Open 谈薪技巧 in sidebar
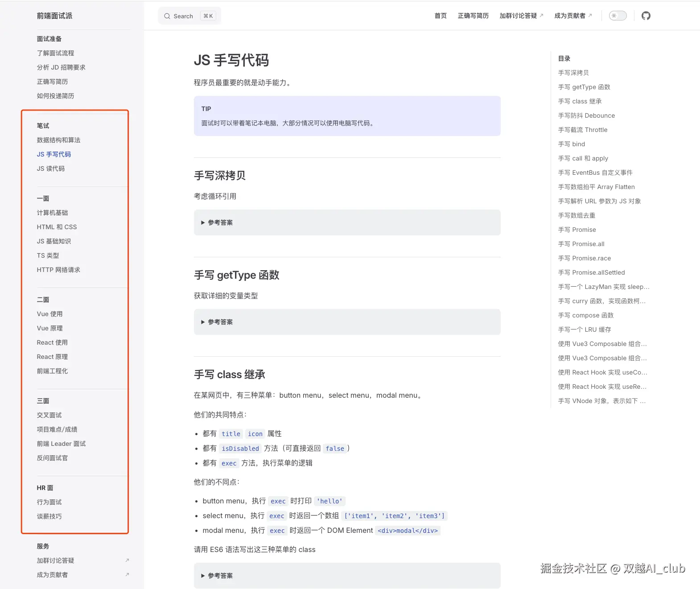This screenshot has width=700, height=589. coord(49,516)
